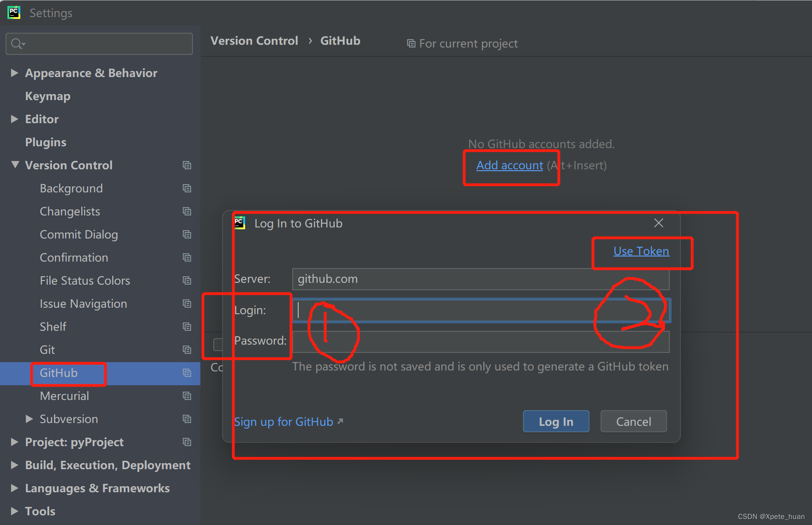Click the Log In button
Image resolution: width=812 pixels, height=525 pixels.
point(556,421)
